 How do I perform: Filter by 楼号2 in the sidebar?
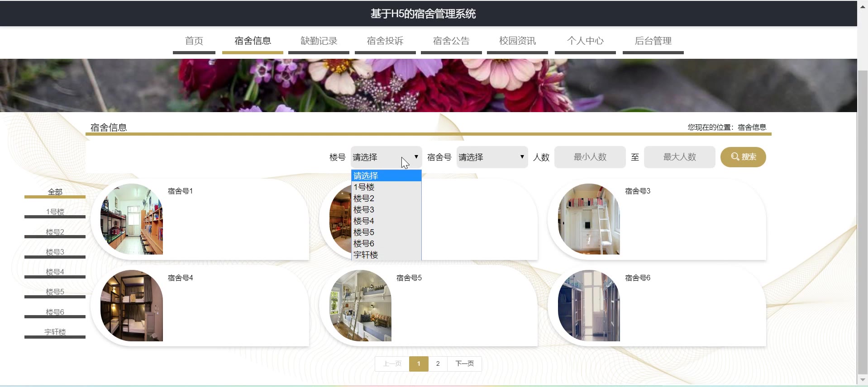(x=55, y=232)
